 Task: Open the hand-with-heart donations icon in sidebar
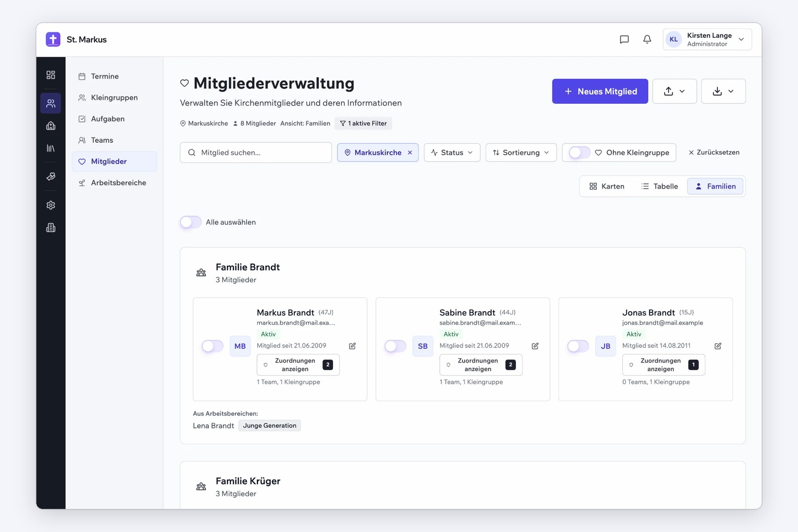[51, 176]
